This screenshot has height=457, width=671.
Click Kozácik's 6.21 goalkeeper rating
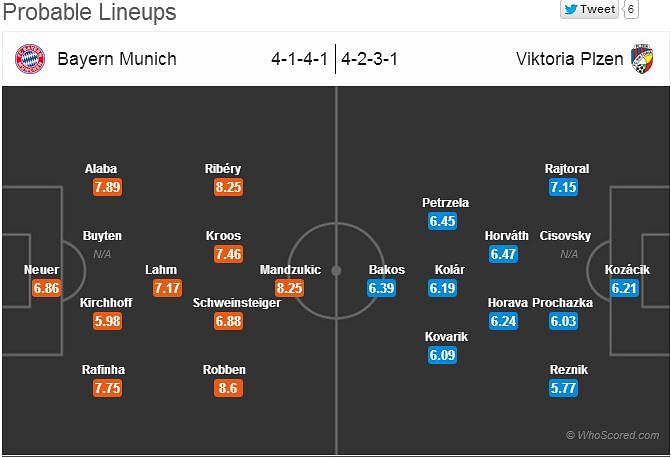coord(624,288)
